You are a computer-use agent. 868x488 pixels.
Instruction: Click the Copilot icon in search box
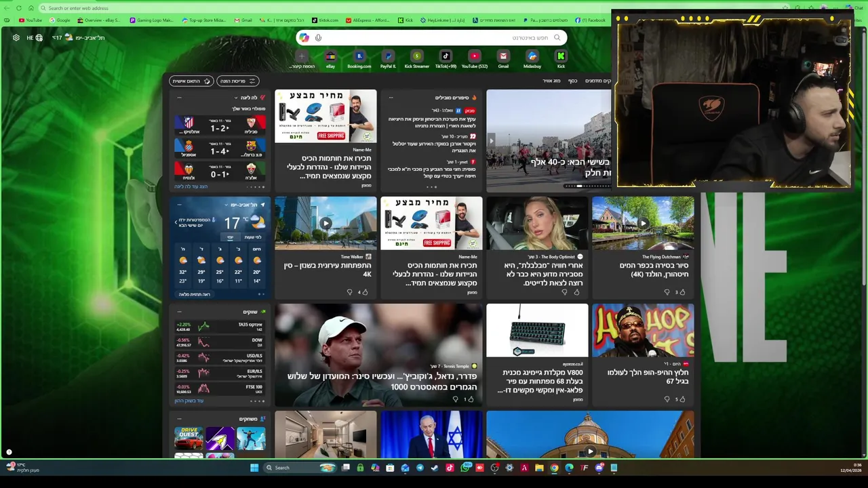(304, 38)
